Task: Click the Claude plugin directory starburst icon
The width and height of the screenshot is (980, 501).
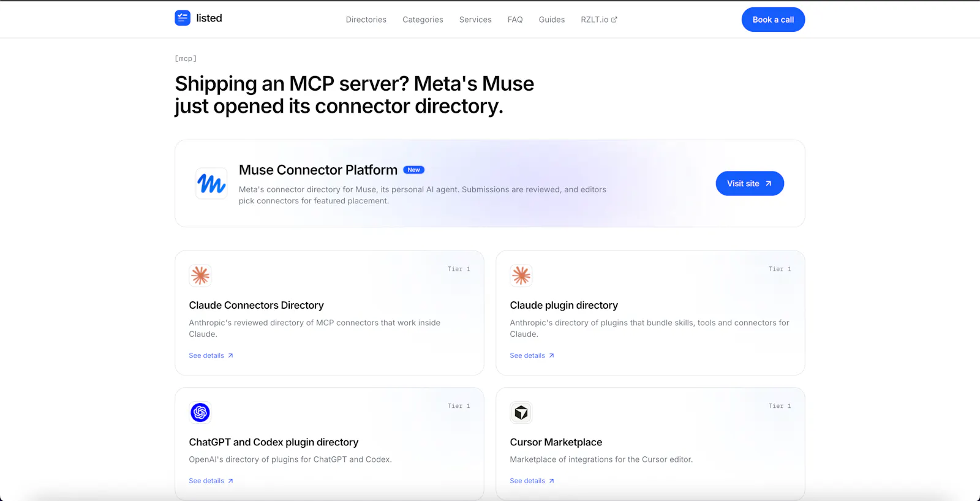Action: (x=521, y=276)
